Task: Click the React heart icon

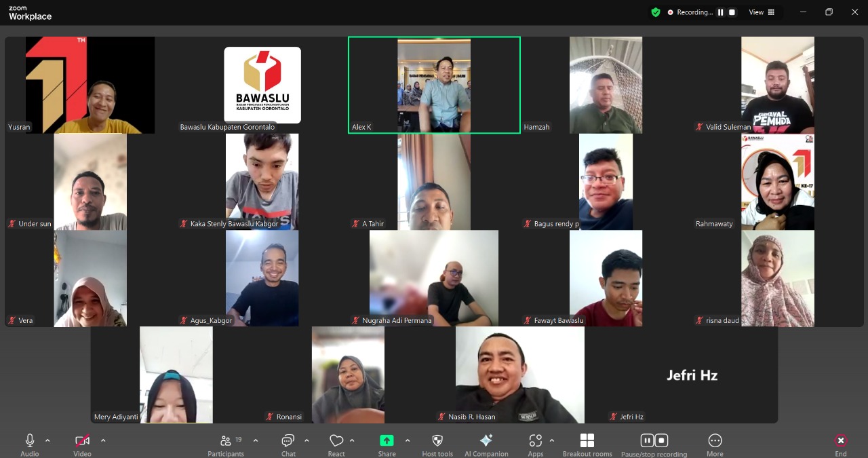Action: [336, 441]
